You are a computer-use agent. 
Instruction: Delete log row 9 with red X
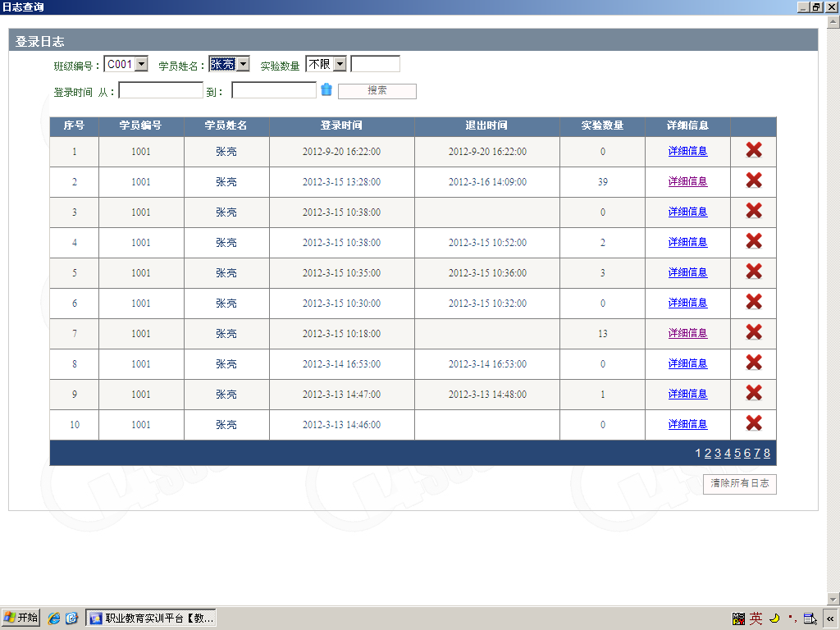[754, 393]
